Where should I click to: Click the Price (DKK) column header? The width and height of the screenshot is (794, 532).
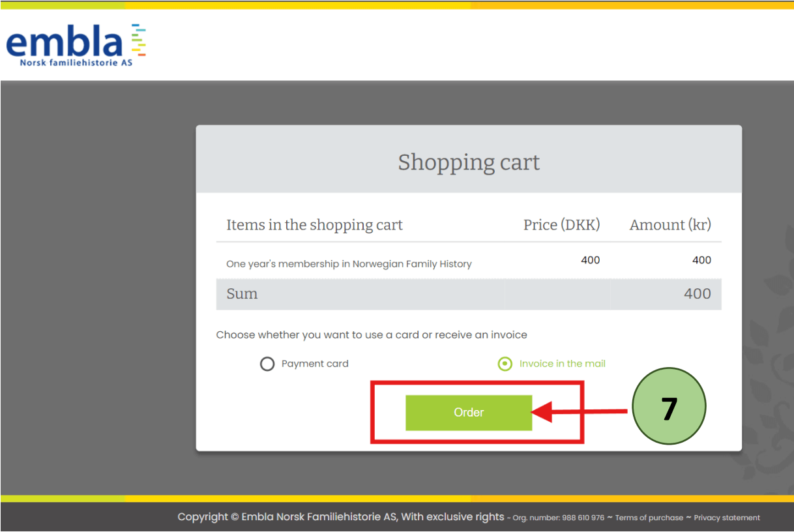click(x=561, y=225)
